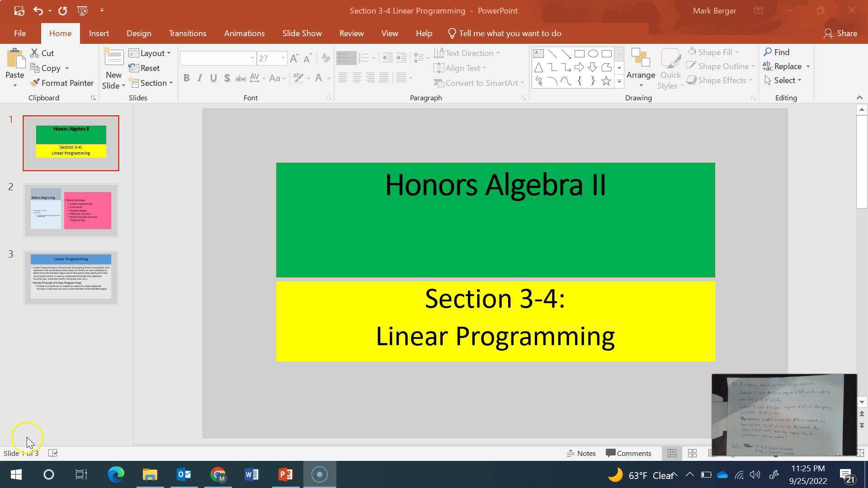Image resolution: width=868 pixels, height=488 pixels.
Task: Click the Arrange icon
Action: tap(640, 58)
